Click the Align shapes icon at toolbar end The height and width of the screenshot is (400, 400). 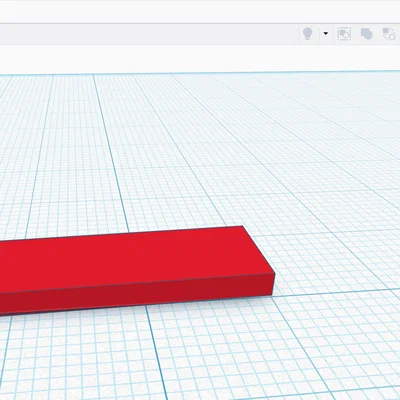[389, 34]
